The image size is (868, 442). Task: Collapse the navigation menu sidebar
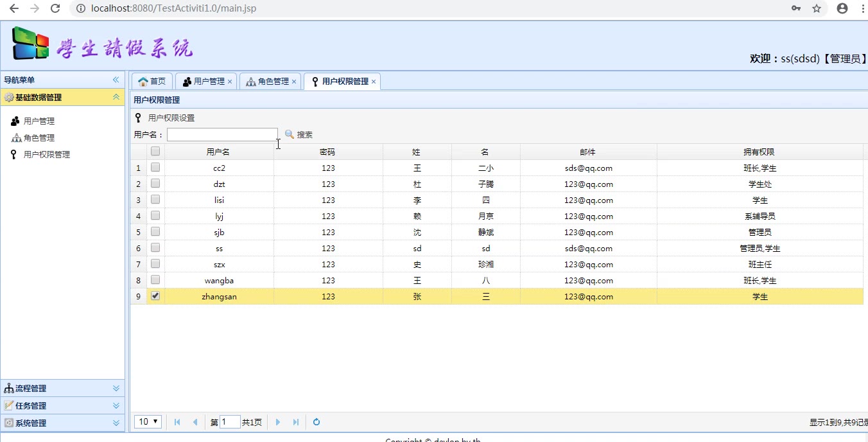[116, 80]
